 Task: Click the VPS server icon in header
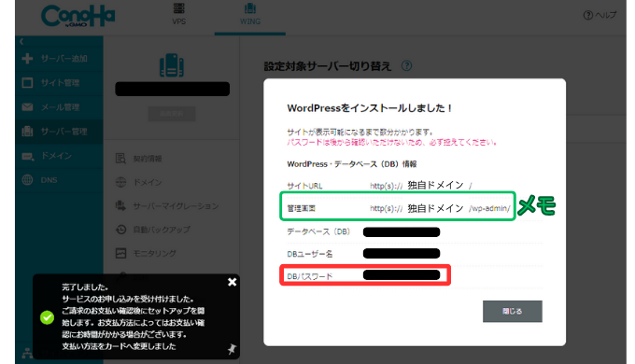click(x=178, y=8)
